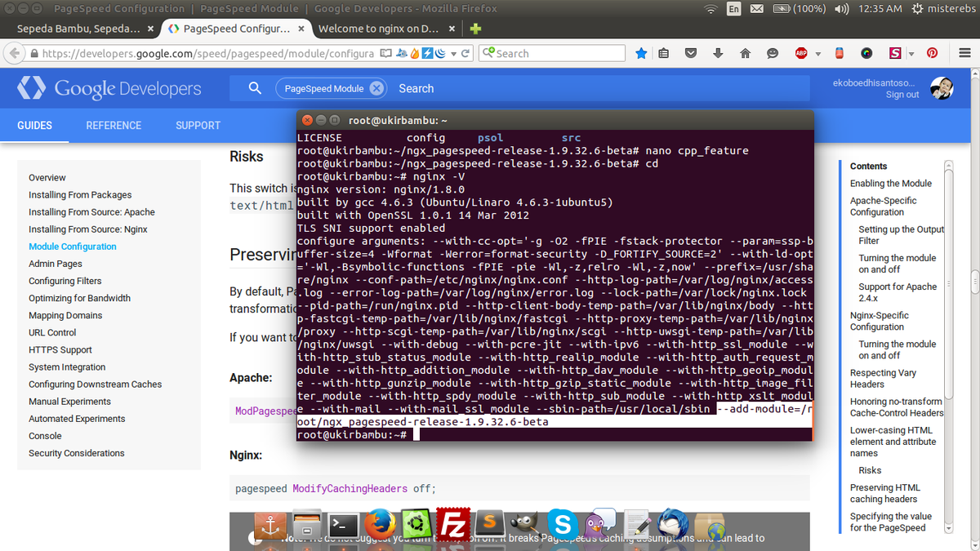Click the reader view book icon

(386, 53)
